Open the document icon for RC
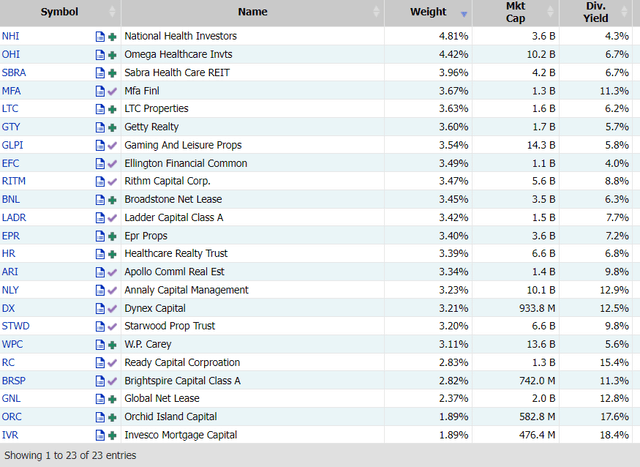 pos(100,362)
